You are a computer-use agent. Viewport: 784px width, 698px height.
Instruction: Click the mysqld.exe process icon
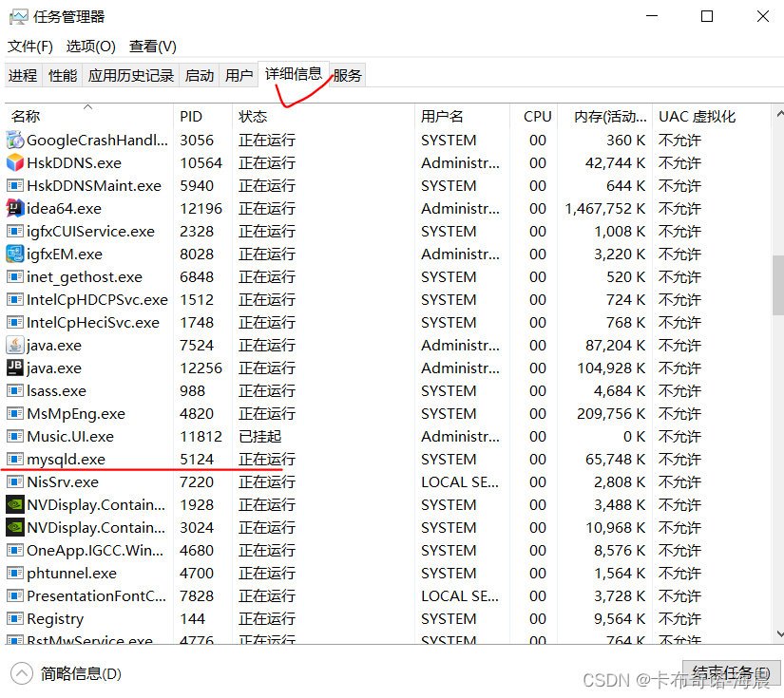point(15,460)
